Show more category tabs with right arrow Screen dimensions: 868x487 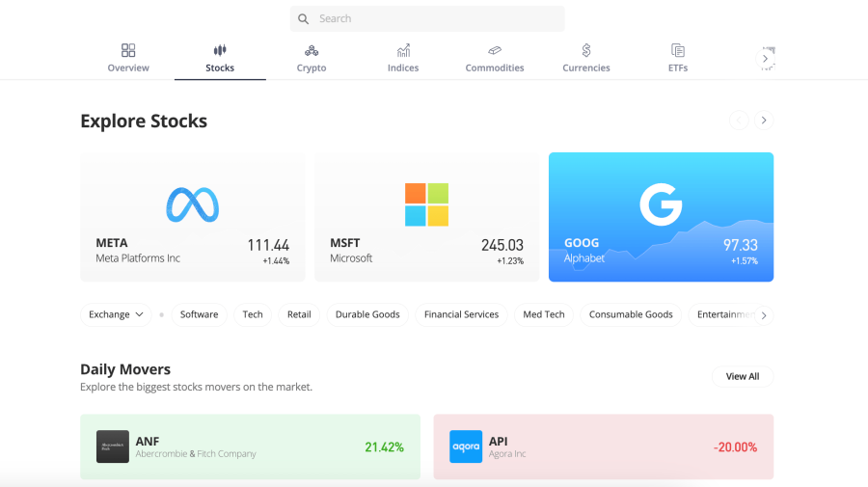click(x=765, y=58)
